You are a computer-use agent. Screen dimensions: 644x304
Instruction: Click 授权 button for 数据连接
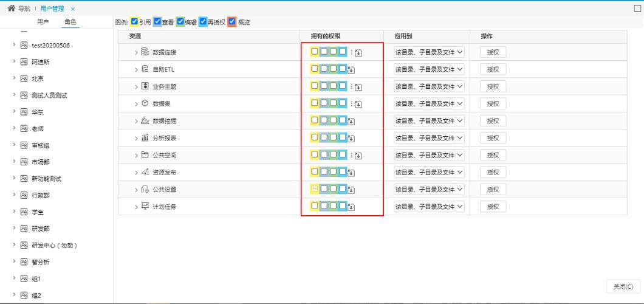click(493, 52)
